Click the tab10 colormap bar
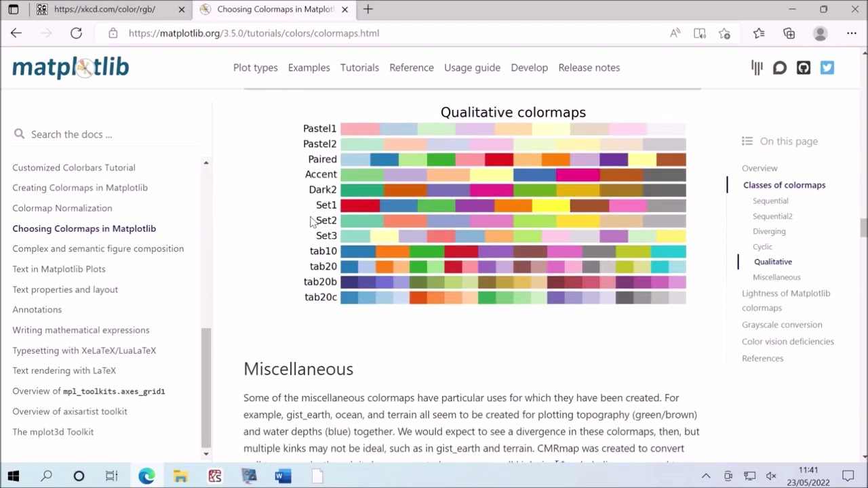Screen dimensions: 868x488 tap(513, 251)
